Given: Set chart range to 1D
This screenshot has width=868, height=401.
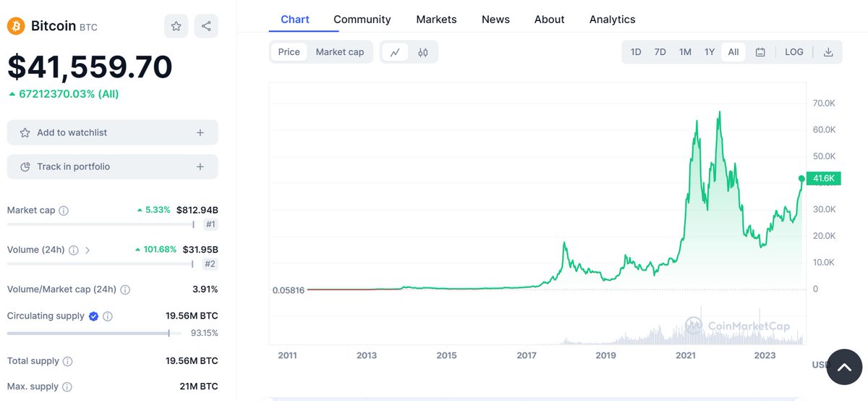Looking at the screenshot, I should pyautogui.click(x=636, y=52).
